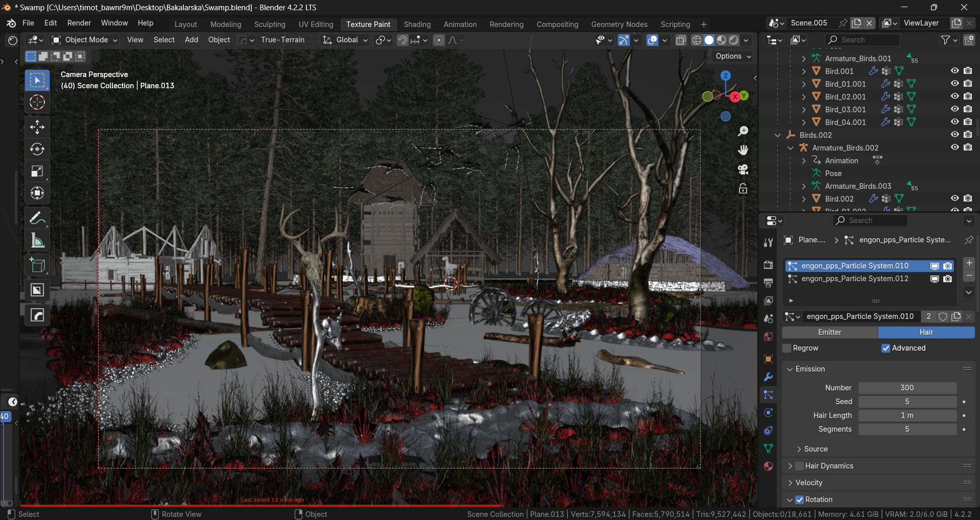The image size is (980, 520).
Task: Untick the Advanced checkbox
Action: pyautogui.click(x=886, y=348)
